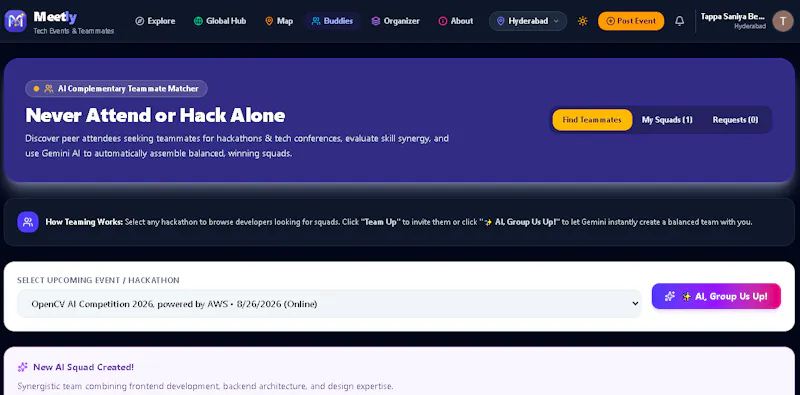Select the Find Teammates tab
This screenshot has width=800, height=395.
[592, 120]
